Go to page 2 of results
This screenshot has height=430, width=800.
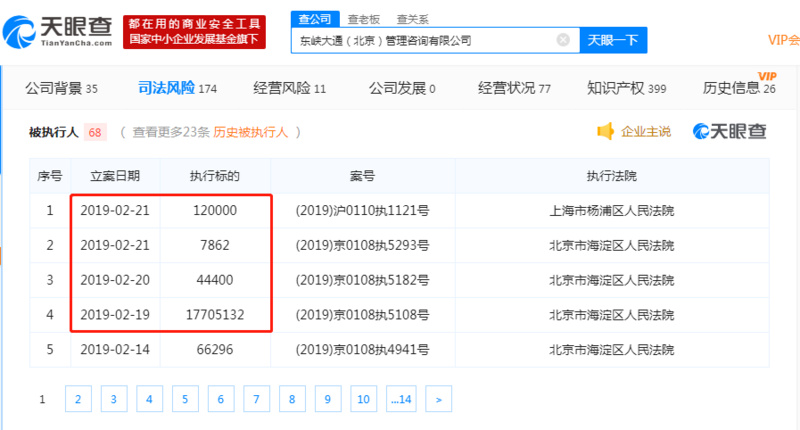coord(77,399)
